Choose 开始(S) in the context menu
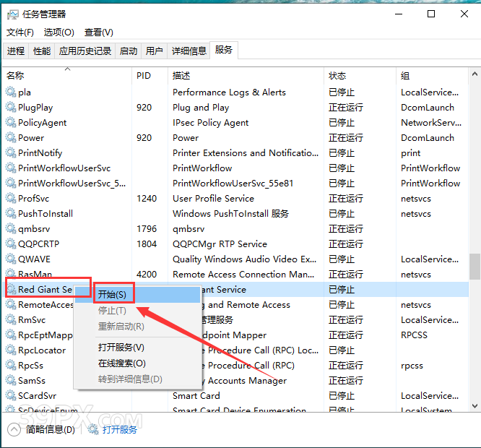The image size is (481, 448). pos(113,295)
